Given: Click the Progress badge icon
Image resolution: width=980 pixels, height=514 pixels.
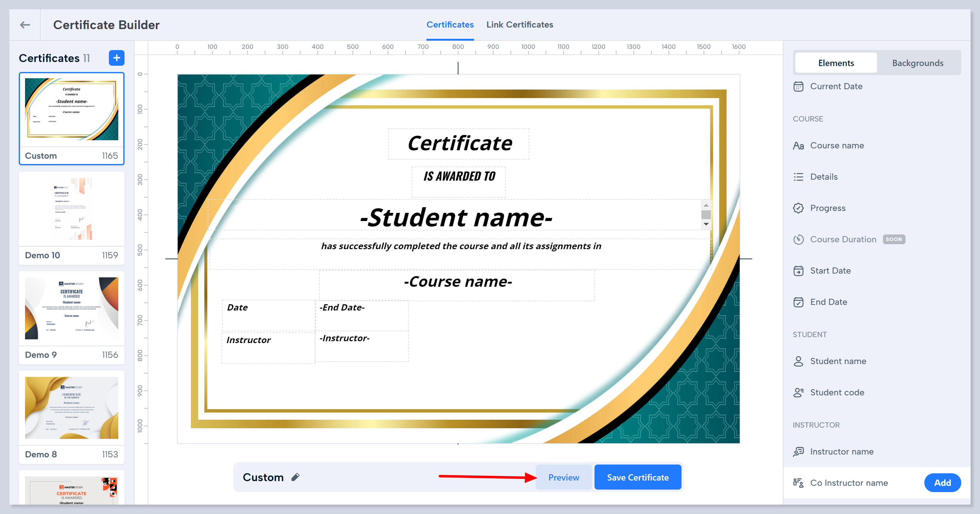Looking at the screenshot, I should coord(798,208).
